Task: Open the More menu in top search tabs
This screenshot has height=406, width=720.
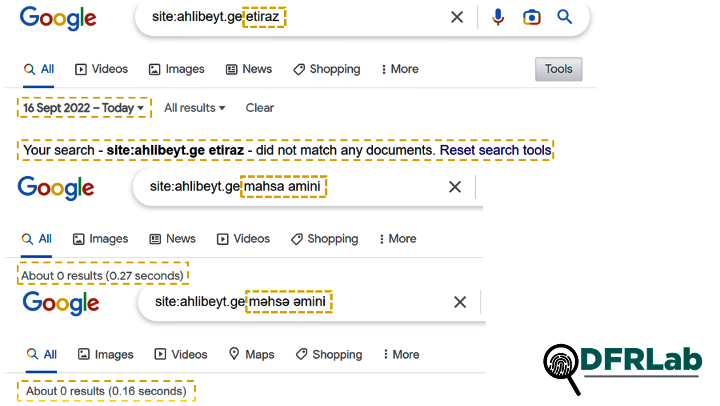Action: (x=400, y=69)
